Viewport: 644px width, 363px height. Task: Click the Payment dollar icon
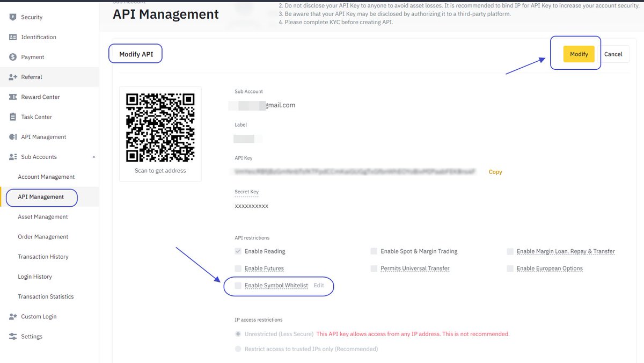(x=13, y=57)
